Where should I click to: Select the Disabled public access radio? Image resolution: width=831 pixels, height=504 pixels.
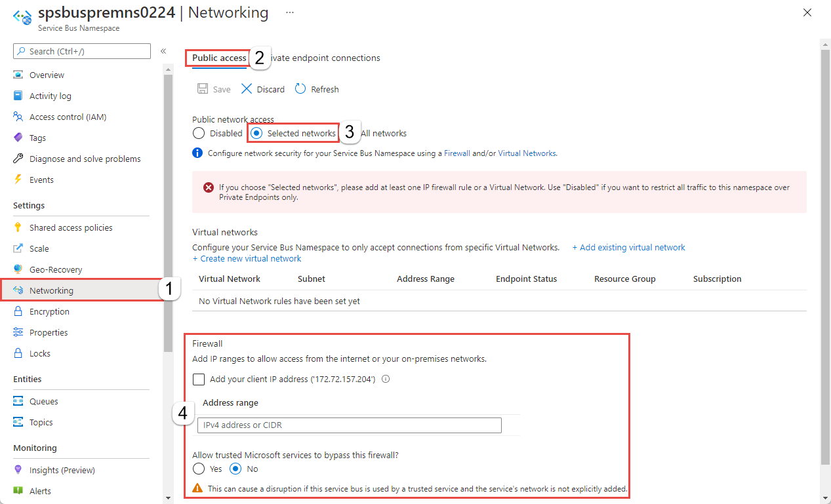(x=199, y=133)
